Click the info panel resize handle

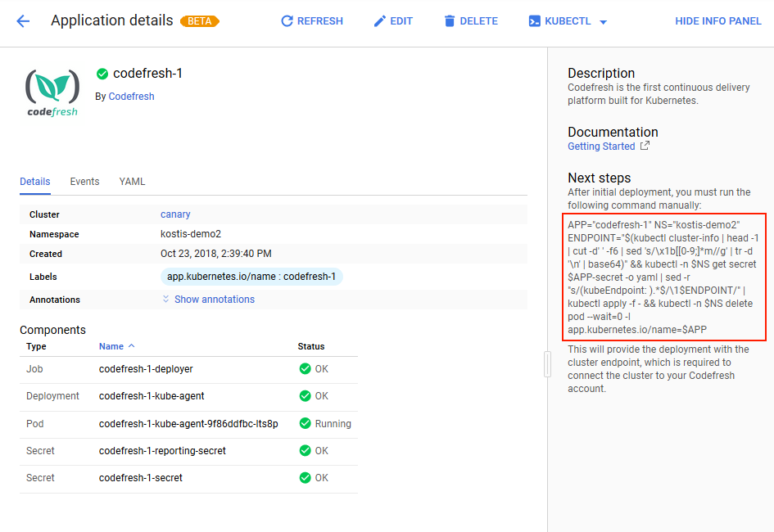coord(547,364)
